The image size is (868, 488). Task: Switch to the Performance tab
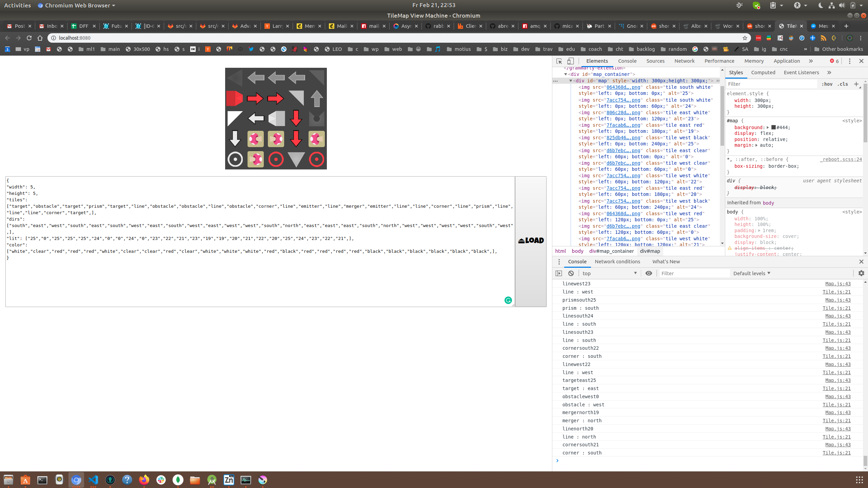pyautogui.click(x=719, y=61)
